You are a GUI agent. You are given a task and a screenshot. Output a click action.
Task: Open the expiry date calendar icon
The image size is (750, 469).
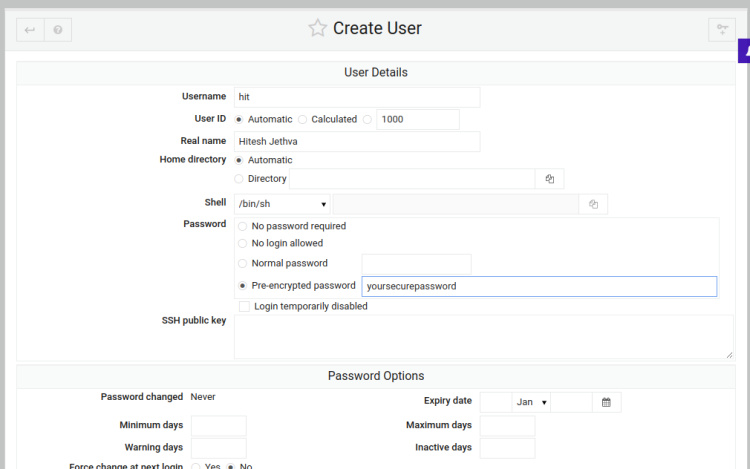pos(606,402)
